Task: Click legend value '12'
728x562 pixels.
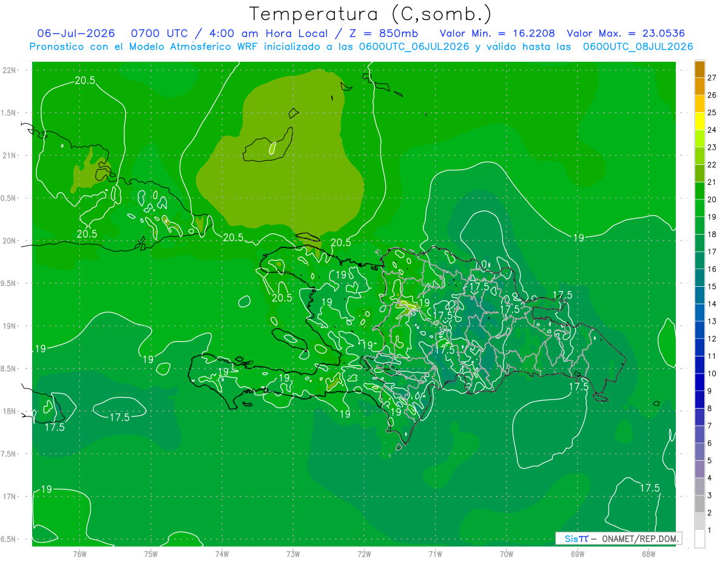Action: [x=712, y=339]
